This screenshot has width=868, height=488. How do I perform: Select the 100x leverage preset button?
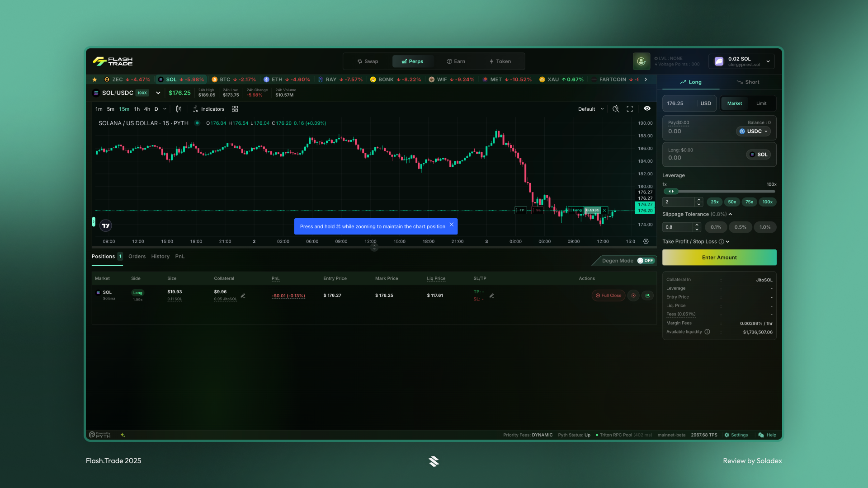767,202
